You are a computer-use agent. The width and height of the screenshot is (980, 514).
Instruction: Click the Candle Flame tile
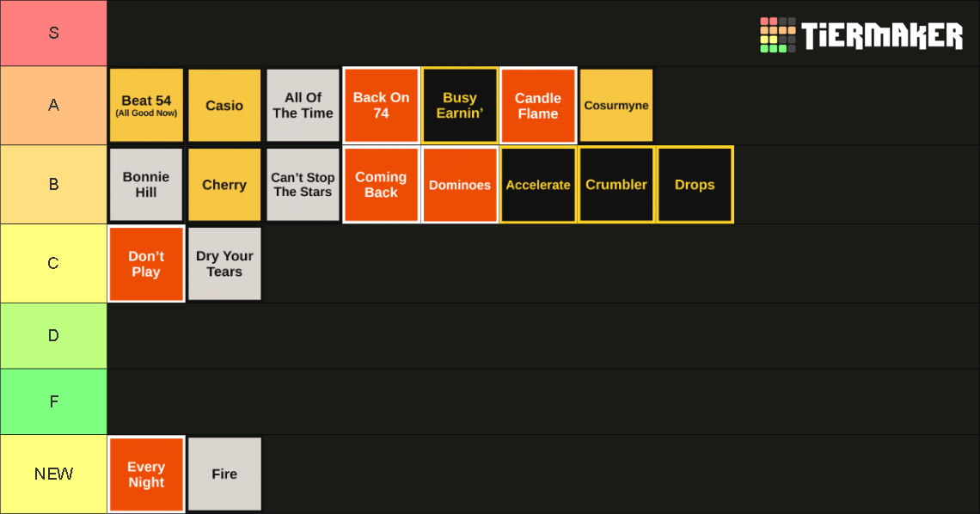[538, 106]
